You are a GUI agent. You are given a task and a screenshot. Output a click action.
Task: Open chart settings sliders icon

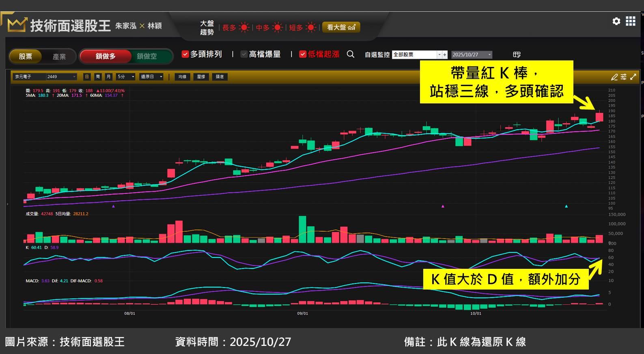click(624, 77)
